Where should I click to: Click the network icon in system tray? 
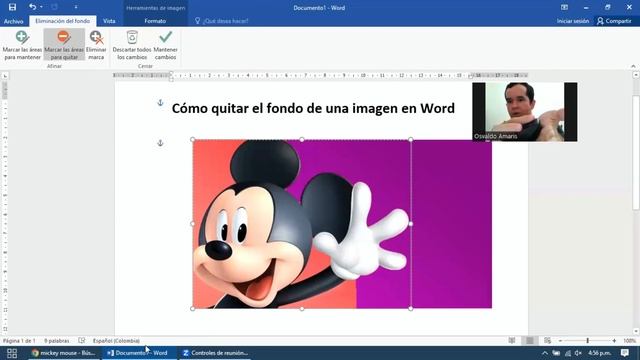(568, 353)
